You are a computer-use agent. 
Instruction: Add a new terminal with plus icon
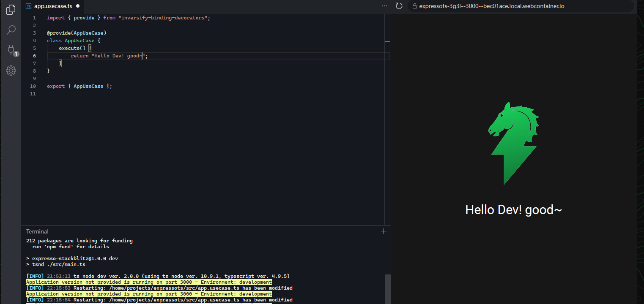click(x=384, y=231)
